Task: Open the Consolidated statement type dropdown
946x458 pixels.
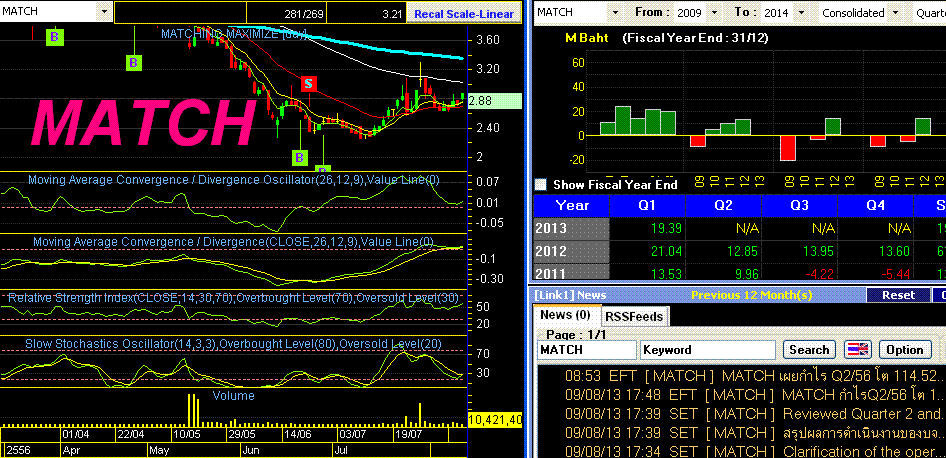Action: coord(895,13)
